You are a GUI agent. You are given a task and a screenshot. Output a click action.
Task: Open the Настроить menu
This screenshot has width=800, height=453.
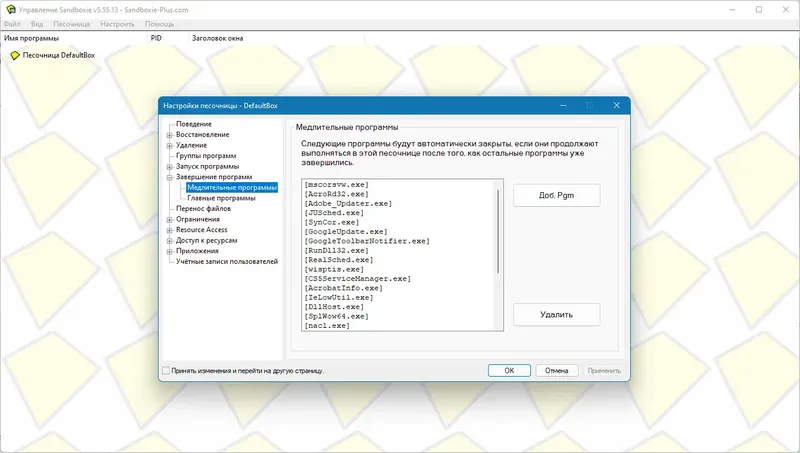pos(117,24)
